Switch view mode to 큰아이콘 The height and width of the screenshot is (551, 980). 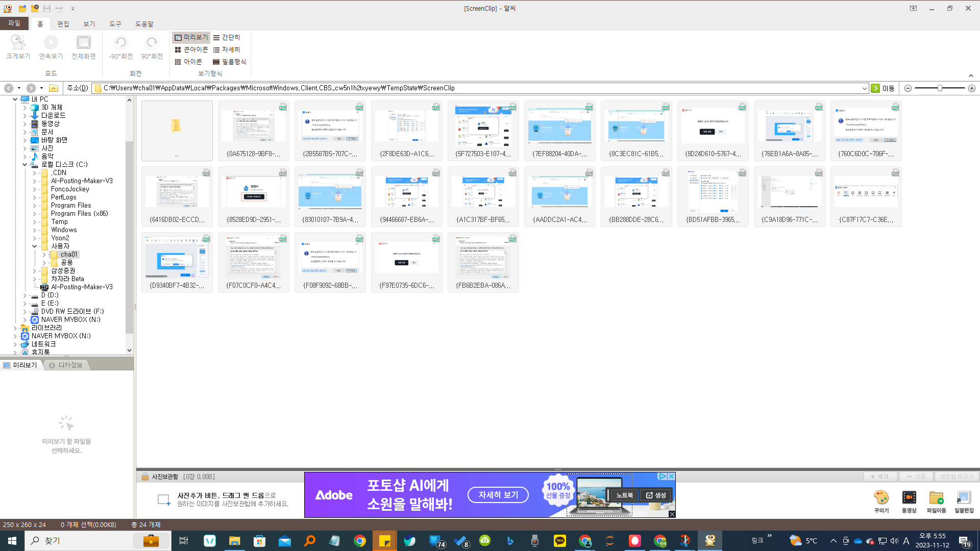tap(192, 49)
